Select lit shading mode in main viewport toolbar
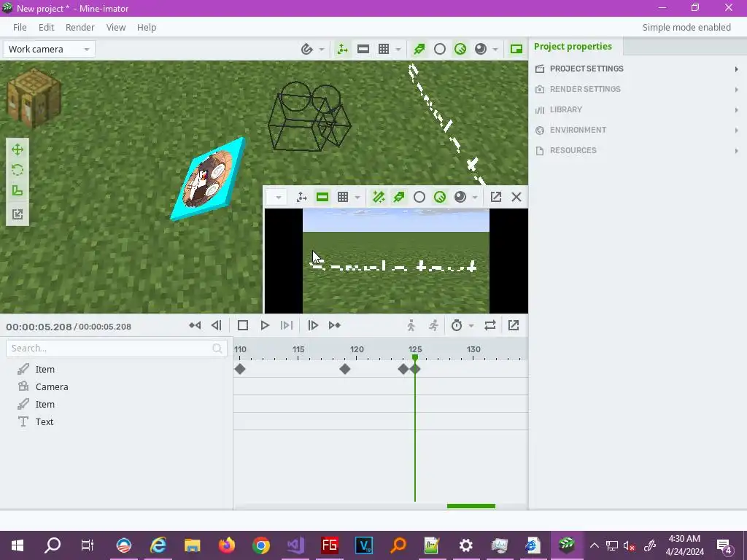The image size is (747, 560). click(x=460, y=49)
